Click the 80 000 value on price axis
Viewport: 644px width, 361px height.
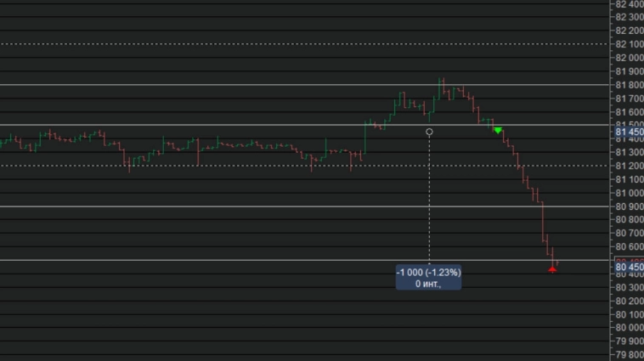coord(630,328)
